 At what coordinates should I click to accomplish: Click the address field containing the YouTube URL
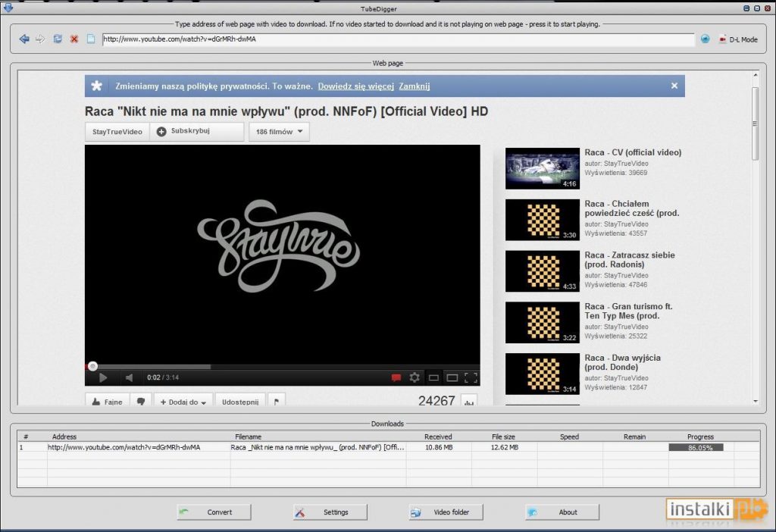[399, 39]
